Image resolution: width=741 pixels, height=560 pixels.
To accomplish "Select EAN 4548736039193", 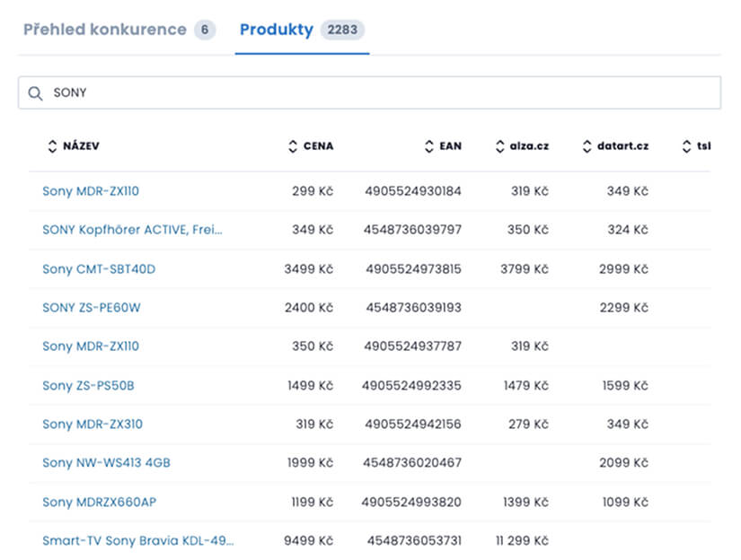I will (x=413, y=308).
